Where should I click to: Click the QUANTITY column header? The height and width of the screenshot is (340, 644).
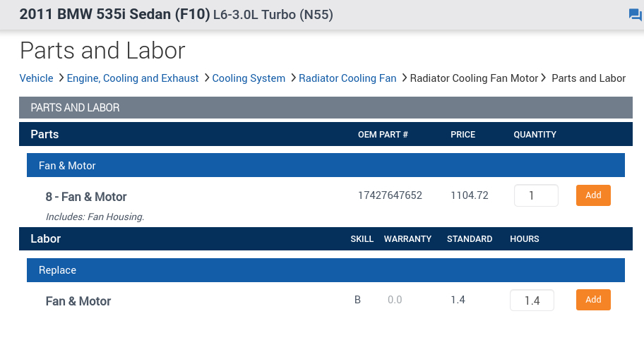[535, 135]
